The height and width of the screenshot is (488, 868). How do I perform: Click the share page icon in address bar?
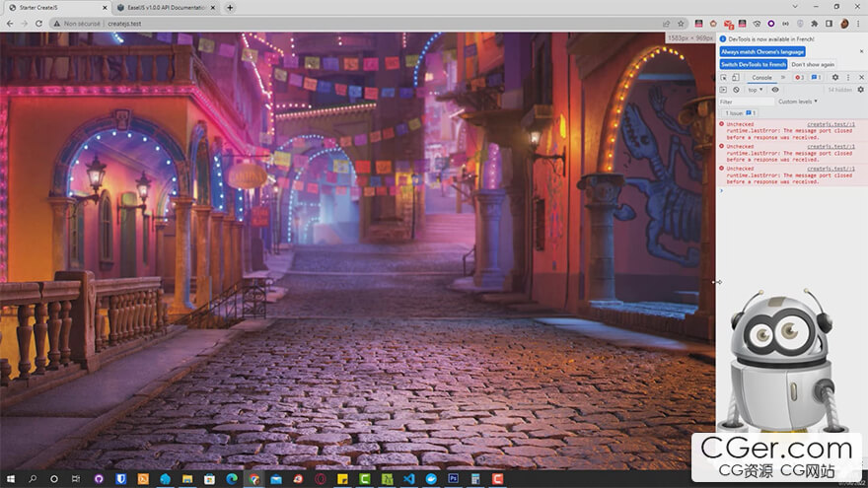667,24
